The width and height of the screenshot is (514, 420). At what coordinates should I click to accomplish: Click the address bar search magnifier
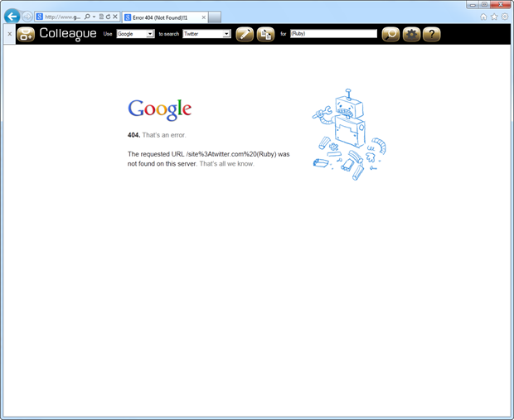point(87,17)
